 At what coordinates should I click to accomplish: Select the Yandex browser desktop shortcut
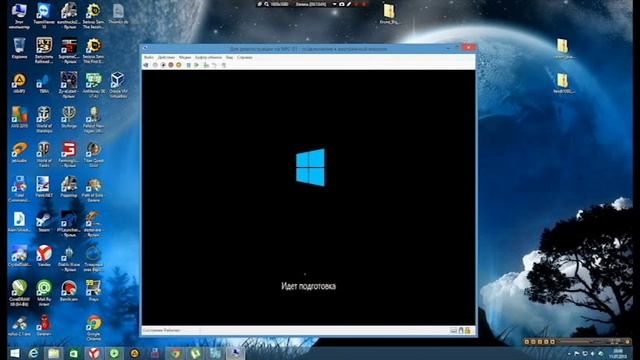coord(44,256)
